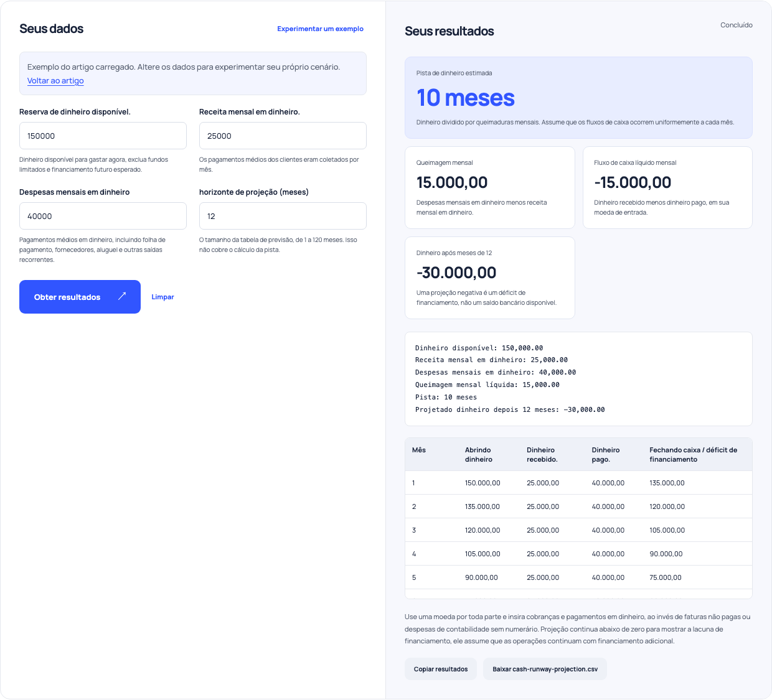
Task: Click the Dinheiro pago column header
Action: 606,454
